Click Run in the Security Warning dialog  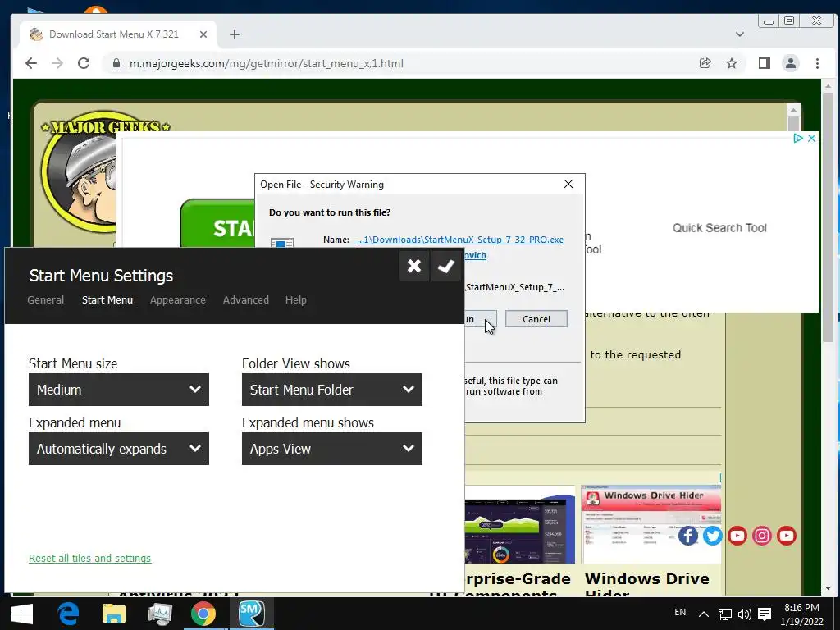[x=480, y=319]
